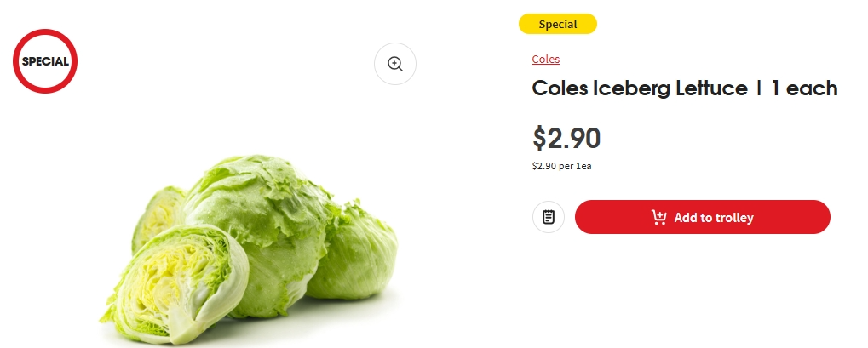Click the large $2.90 price

[566, 139]
